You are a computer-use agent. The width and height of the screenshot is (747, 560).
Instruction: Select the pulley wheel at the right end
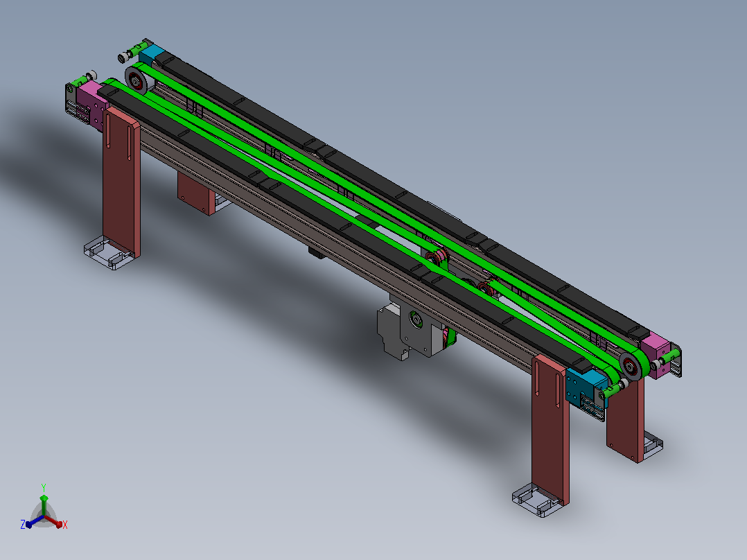(x=632, y=366)
